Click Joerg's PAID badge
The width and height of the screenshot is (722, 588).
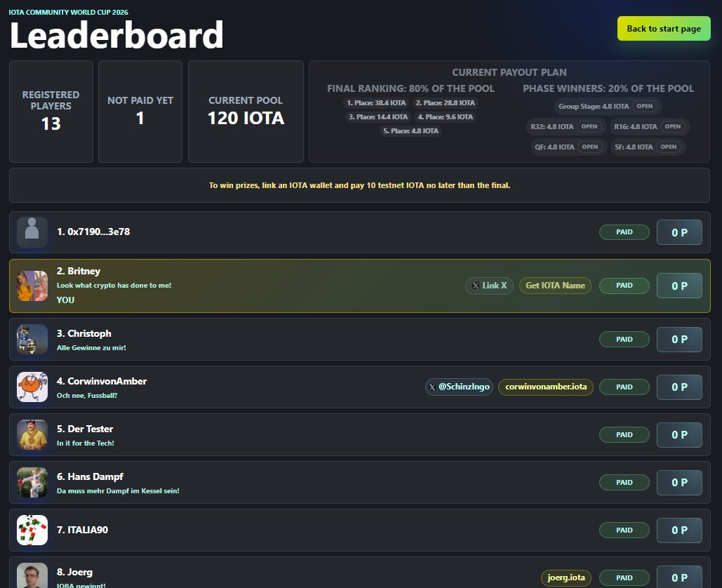(624, 578)
